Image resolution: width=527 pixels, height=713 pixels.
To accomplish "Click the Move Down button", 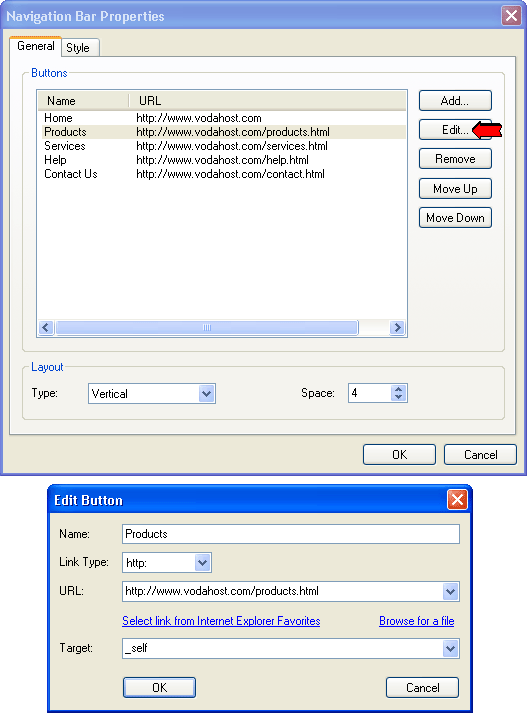I will click(x=455, y=218).
